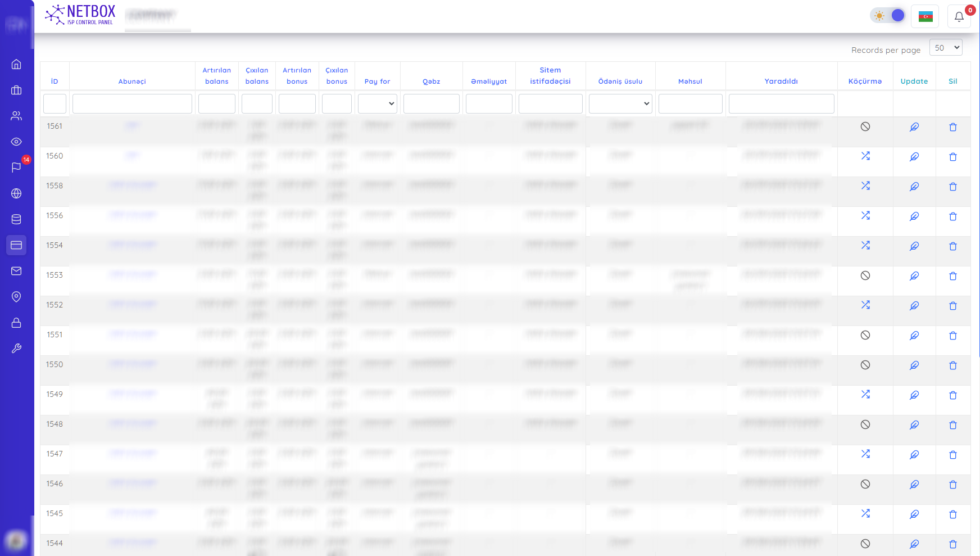
Task: Toggle the light/dark theme switch
Action: [888, 16]
